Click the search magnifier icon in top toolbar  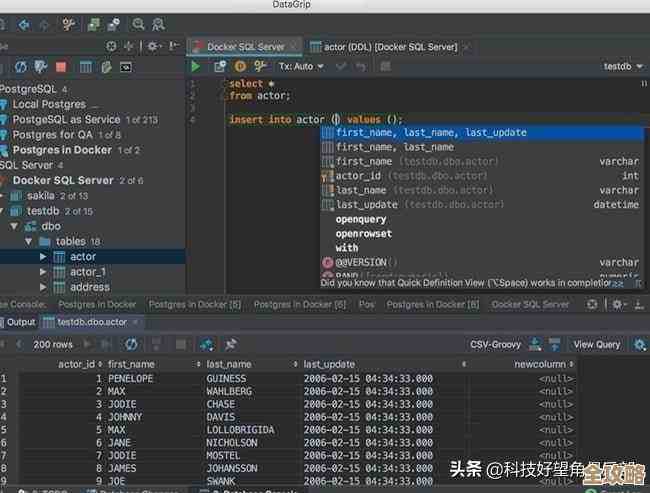pos(138,24)
